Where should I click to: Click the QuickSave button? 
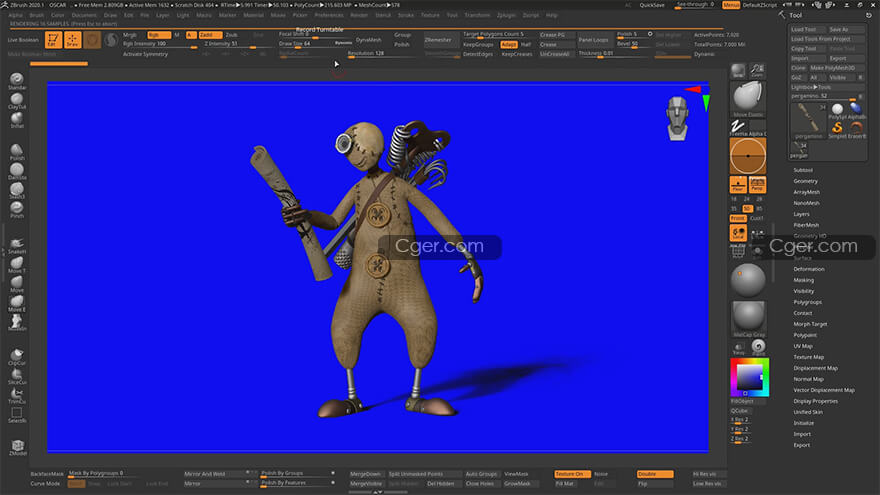coord(652,5)
